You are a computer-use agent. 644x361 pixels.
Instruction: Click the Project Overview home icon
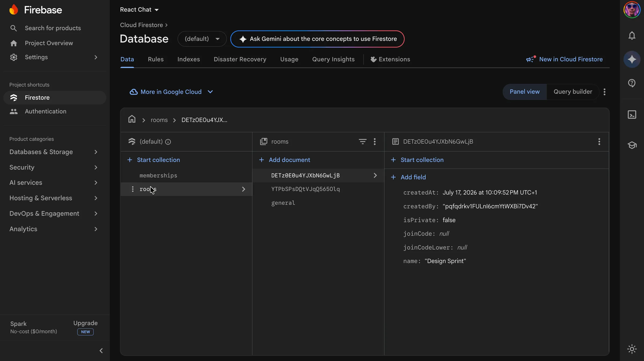tap(13, 43)
